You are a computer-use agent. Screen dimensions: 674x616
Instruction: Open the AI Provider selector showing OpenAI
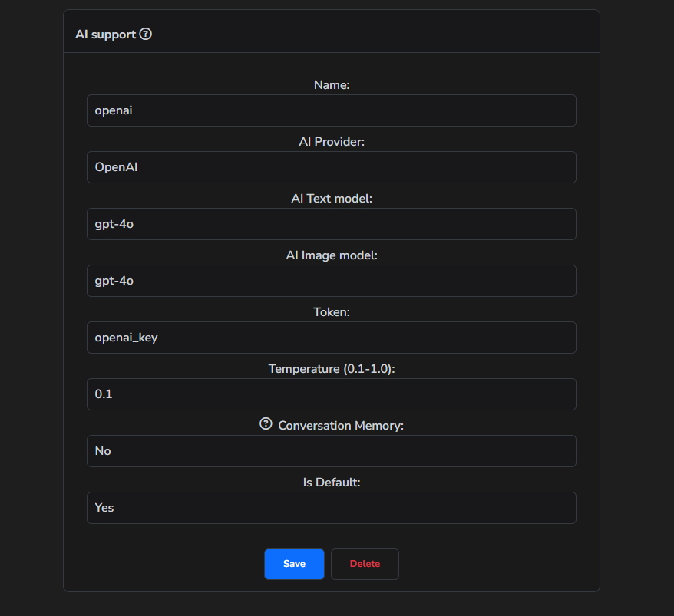[331, 167]
